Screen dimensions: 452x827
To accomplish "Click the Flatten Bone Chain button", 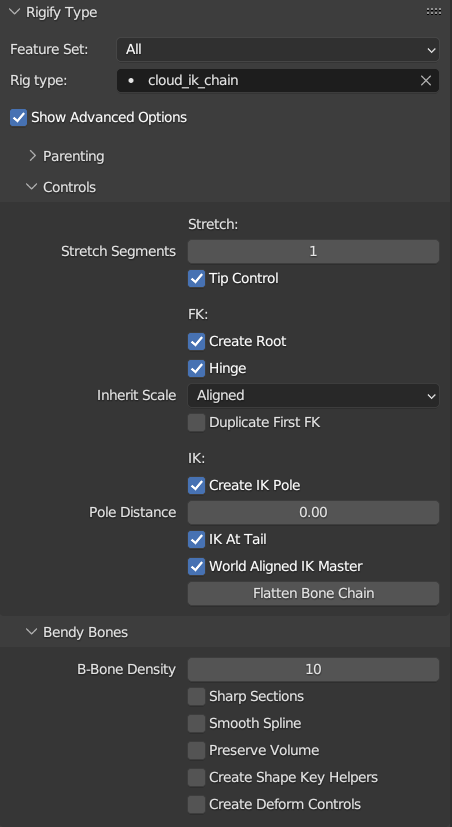I will 313,593.
